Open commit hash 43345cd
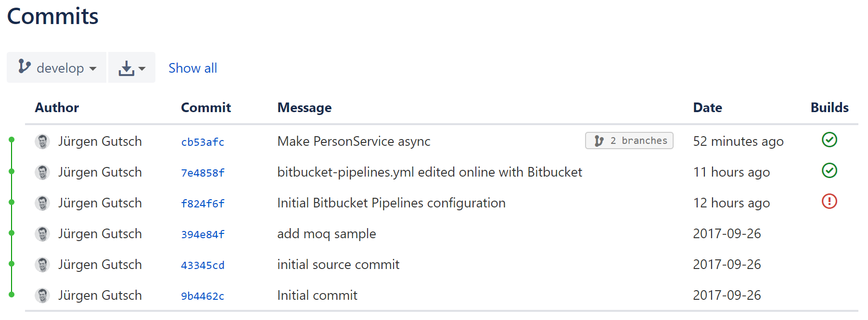This screenshot has width=868, height=320. coord(203,265)
